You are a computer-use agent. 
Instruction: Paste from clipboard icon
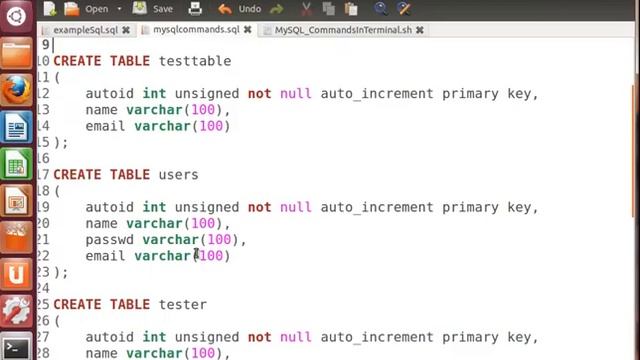click(351, 9)
